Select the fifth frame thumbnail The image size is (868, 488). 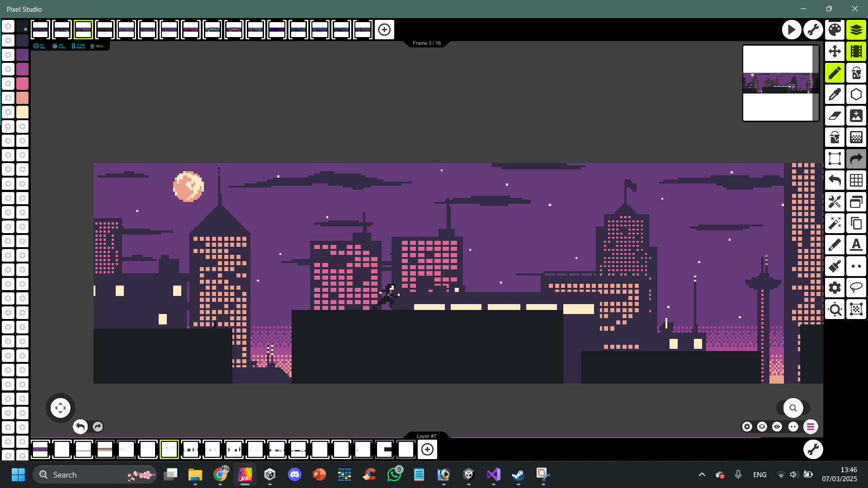coord(126,30)
